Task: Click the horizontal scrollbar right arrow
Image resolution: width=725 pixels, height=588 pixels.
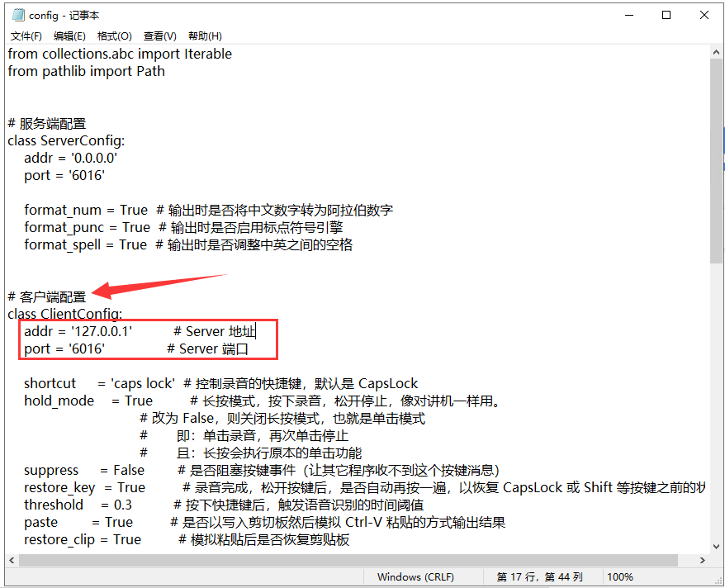Action: [703, 560]
